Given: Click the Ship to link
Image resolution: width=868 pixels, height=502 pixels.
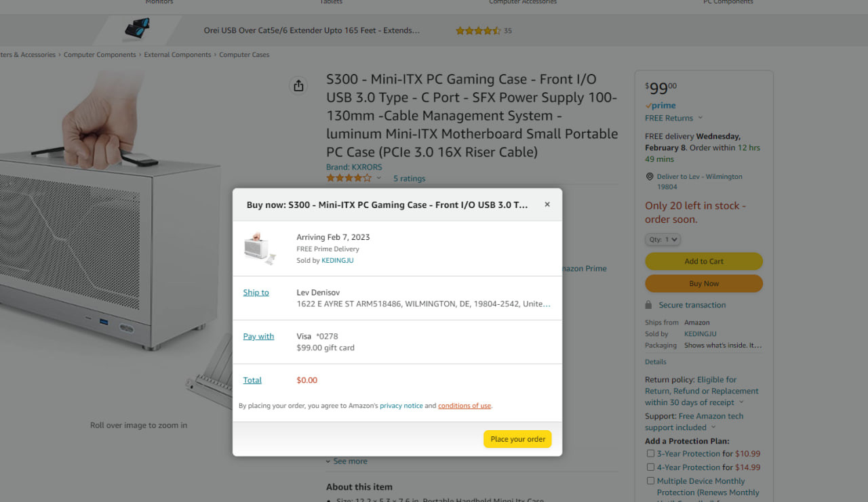Looking at the screenshot, I should (256, 293).
